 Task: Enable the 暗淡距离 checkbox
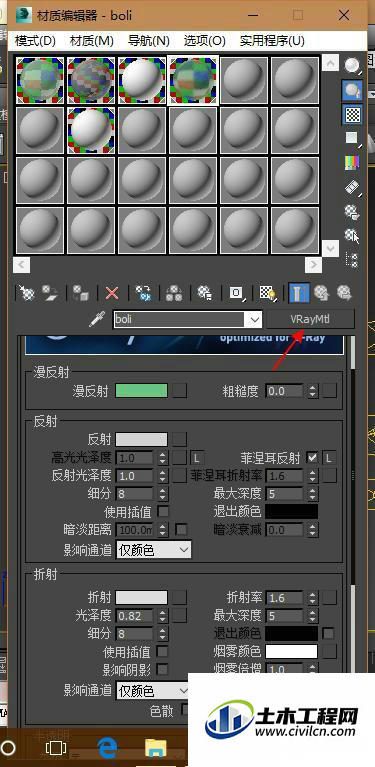tap(181, 529)
